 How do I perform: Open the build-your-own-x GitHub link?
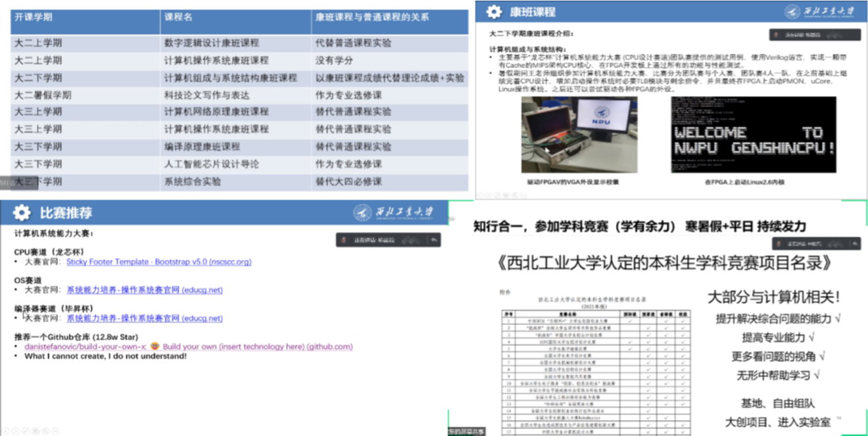pos(188,347)
